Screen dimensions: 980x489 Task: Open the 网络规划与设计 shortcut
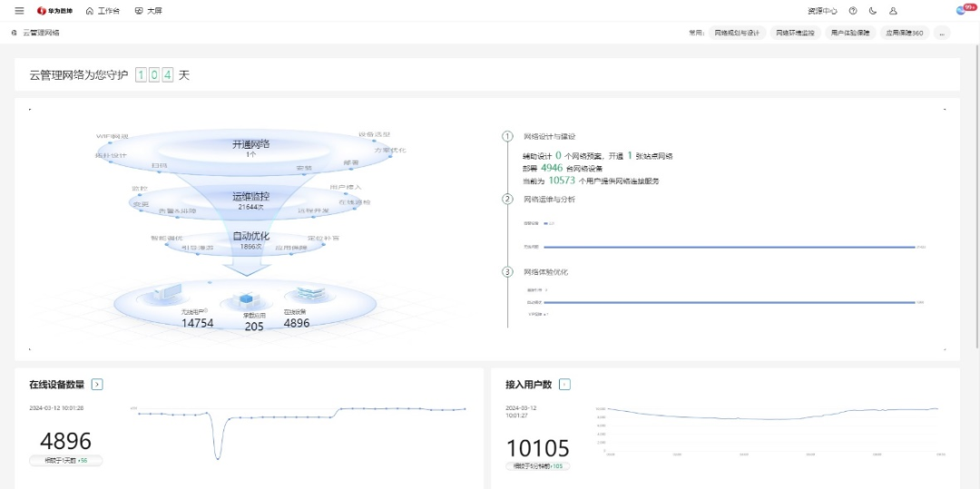[736, 33]
